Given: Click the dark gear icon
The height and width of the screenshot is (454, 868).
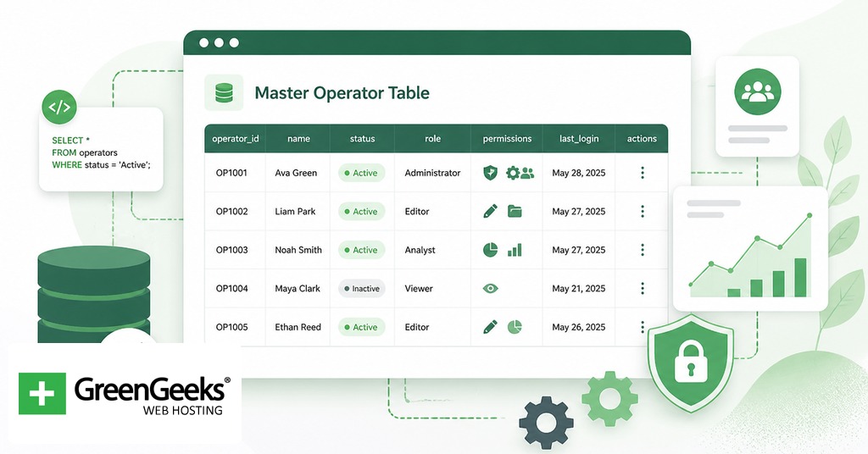Looking at the screenshot, I should point(547,423).
